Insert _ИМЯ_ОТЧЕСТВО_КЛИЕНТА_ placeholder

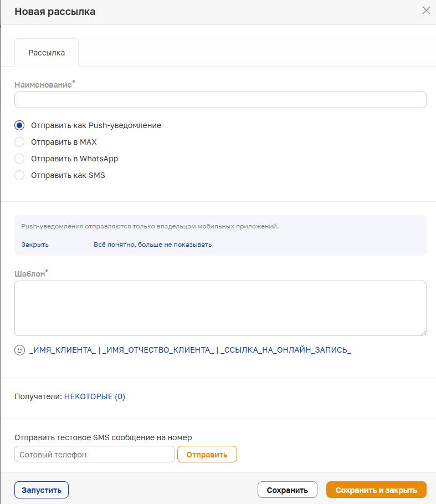click(x=158, y=350)
